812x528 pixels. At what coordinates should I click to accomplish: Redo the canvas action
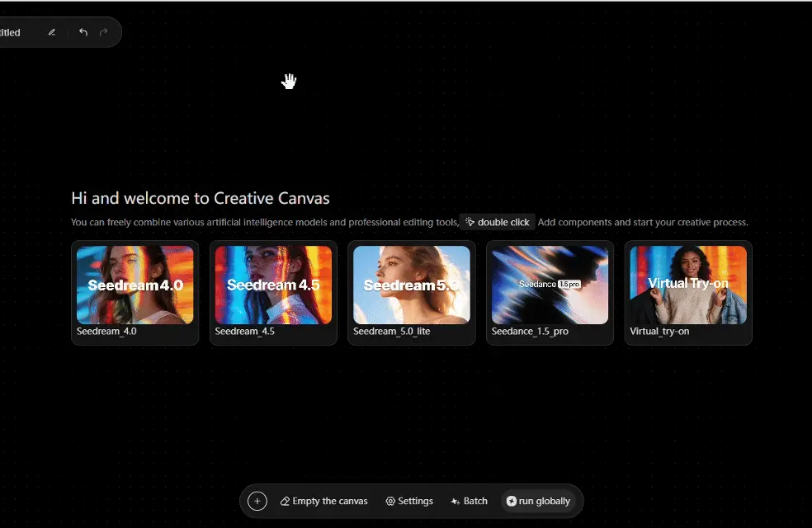104,32
